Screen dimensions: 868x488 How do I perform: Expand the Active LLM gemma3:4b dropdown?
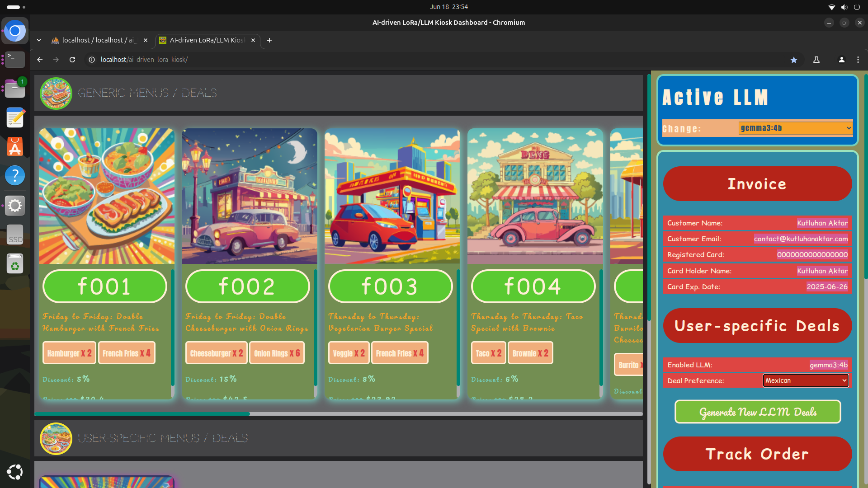click(x=796, y=128)
